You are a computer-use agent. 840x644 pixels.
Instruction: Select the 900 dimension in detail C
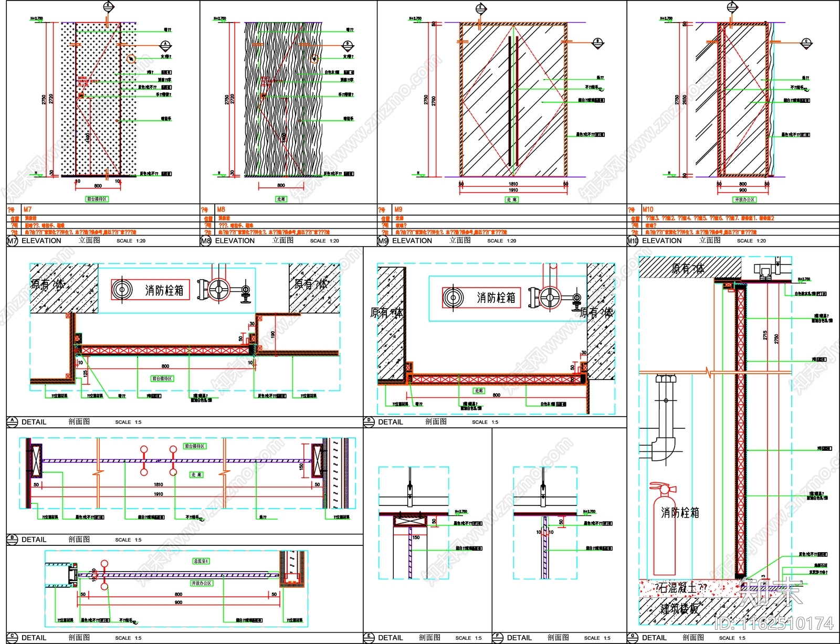point(178,603)
